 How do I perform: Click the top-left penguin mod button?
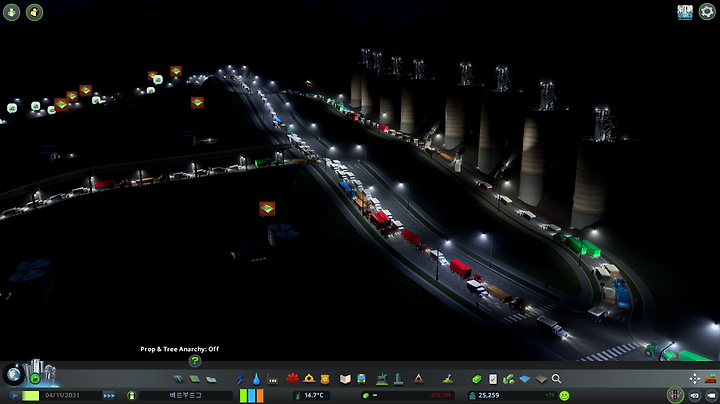[x=34, y=12]
